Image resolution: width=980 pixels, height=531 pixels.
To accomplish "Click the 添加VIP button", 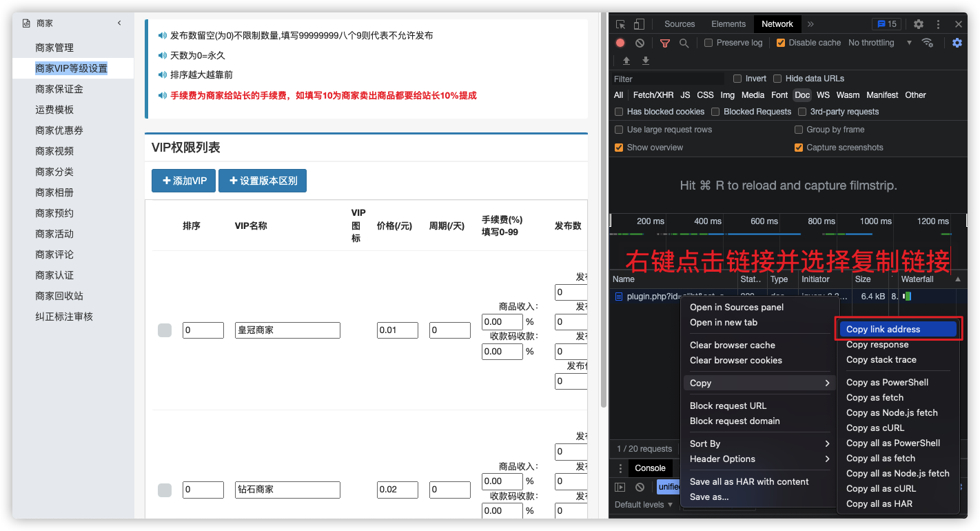I will tap(184, 181).
